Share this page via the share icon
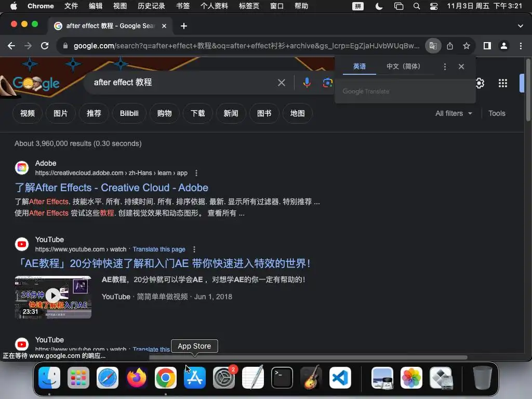Screen dimensions: 532x399 (x=450, y=46)
